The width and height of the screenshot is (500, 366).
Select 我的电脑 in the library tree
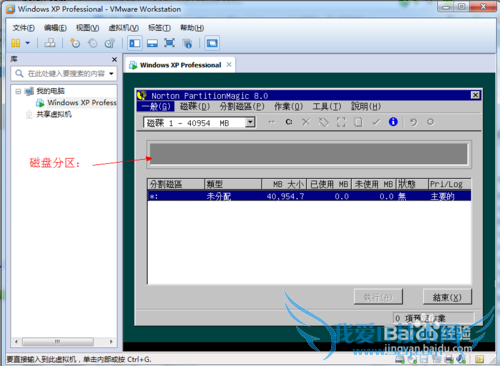click(50, 91)
